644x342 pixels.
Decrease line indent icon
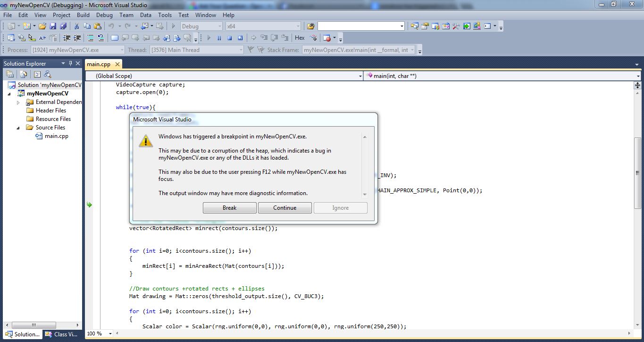click(x=67, y=38)
